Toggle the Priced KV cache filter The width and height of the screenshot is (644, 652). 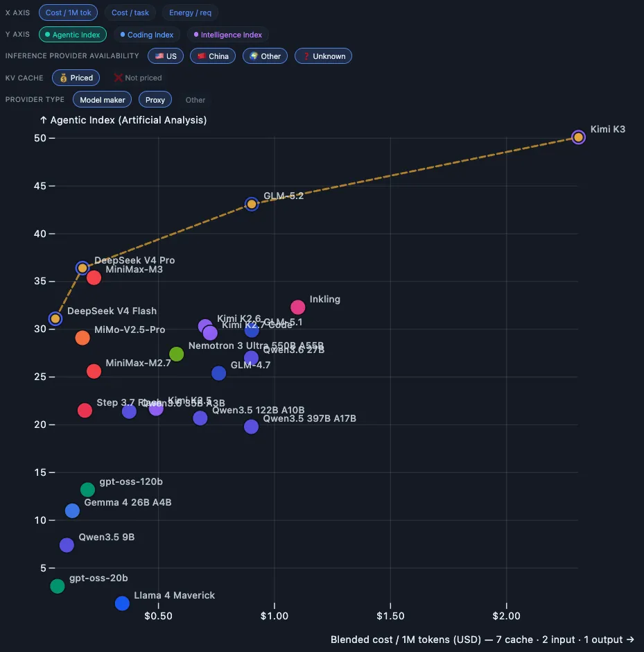pyautogui.click(x=76, y=78)
